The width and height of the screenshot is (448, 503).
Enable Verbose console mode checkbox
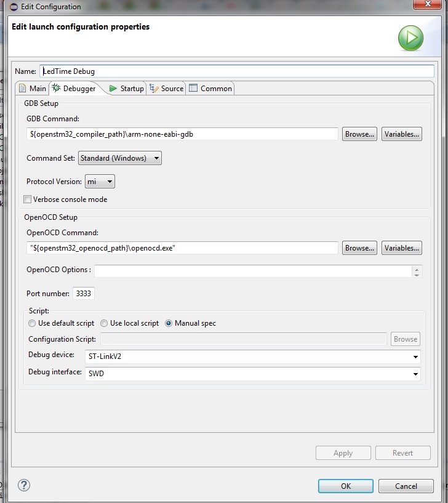(x=28, y=199)
